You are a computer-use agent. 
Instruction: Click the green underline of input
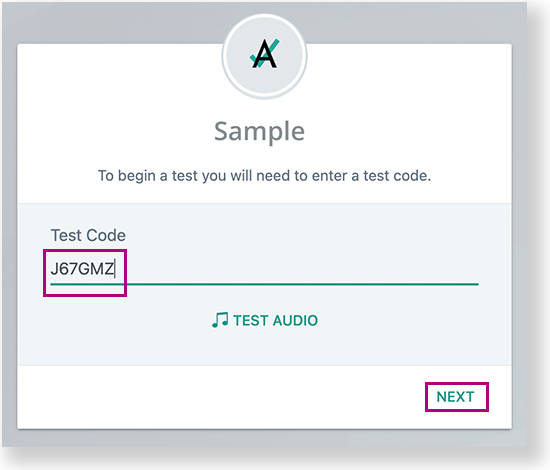[x=264, y=284]
